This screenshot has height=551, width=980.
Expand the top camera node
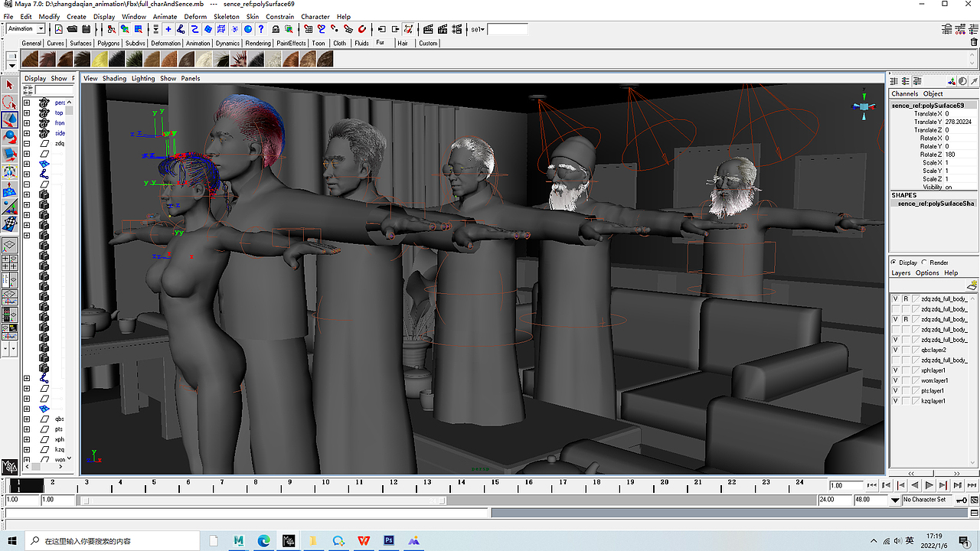[27, 112]
